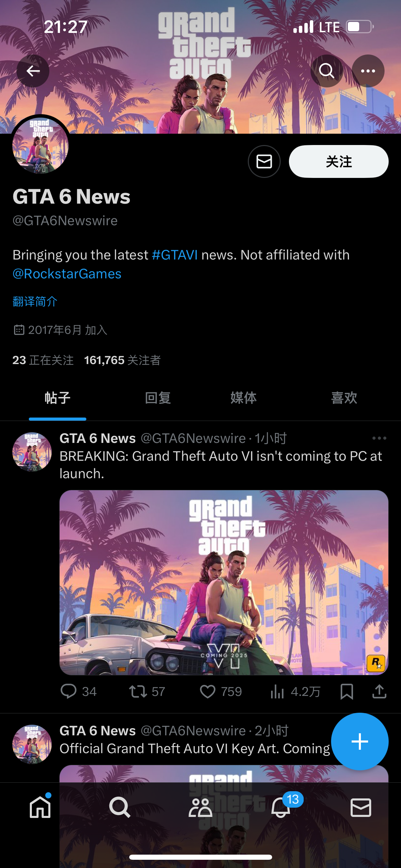Screen dimensions: 401x868
Task: Open the 喜欢 tab
Action: (344, 398)
